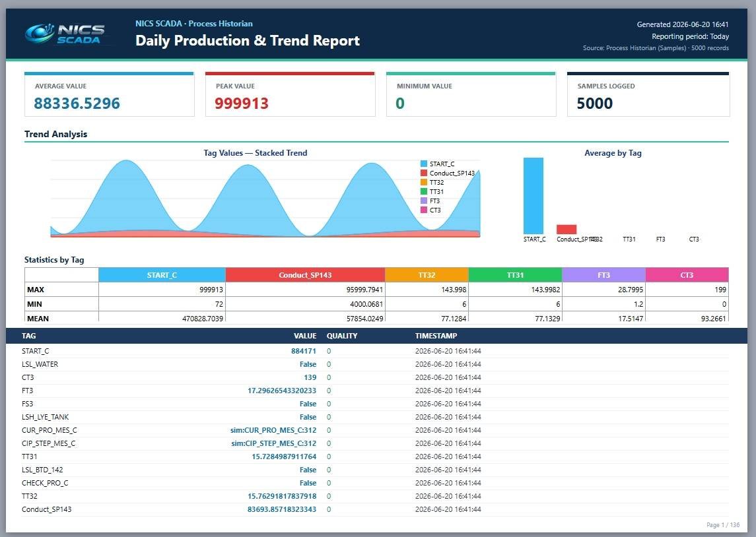756x537 pixels.
Task: Click the Daily Production & Trend Report title
Action: [x=248, y=40]
